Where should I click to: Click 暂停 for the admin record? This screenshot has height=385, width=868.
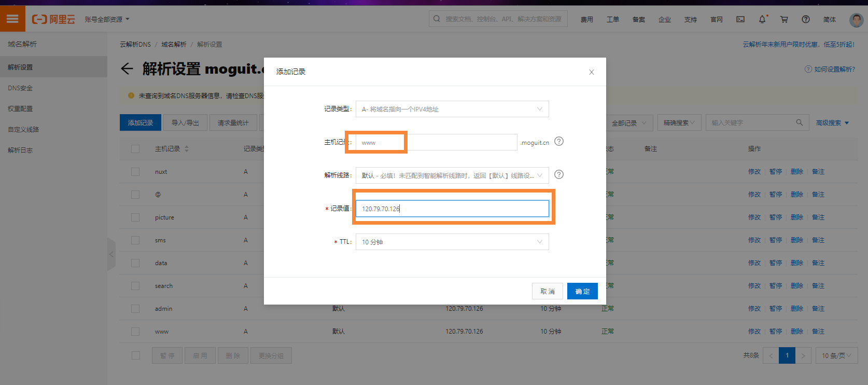point(776,309)
